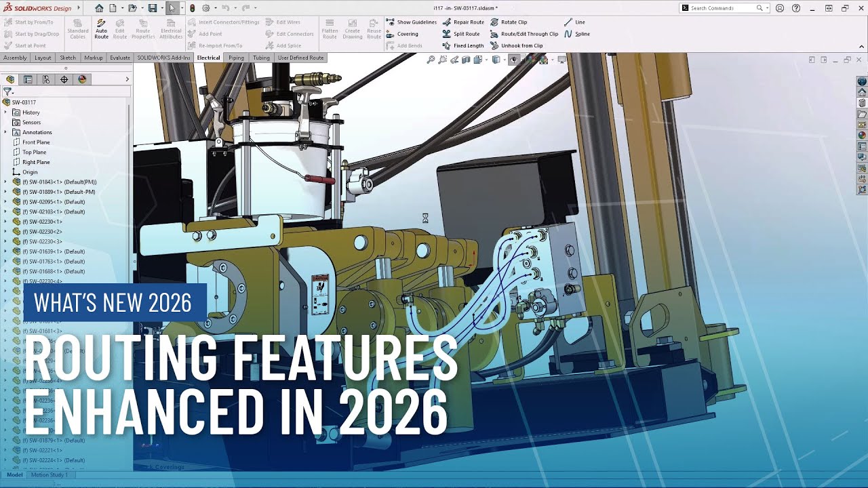868x488 pixels.
Task: Switch to the Piping tab
Action: [236, 58]
